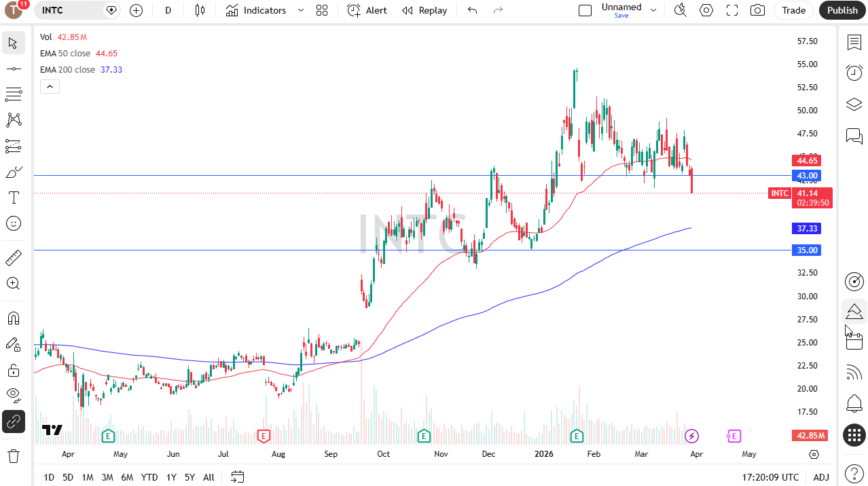Image resolution: width=868 pixels, height=486 pixels.
Task: Click the compare or add symbol plus
Action: [136, 10]
